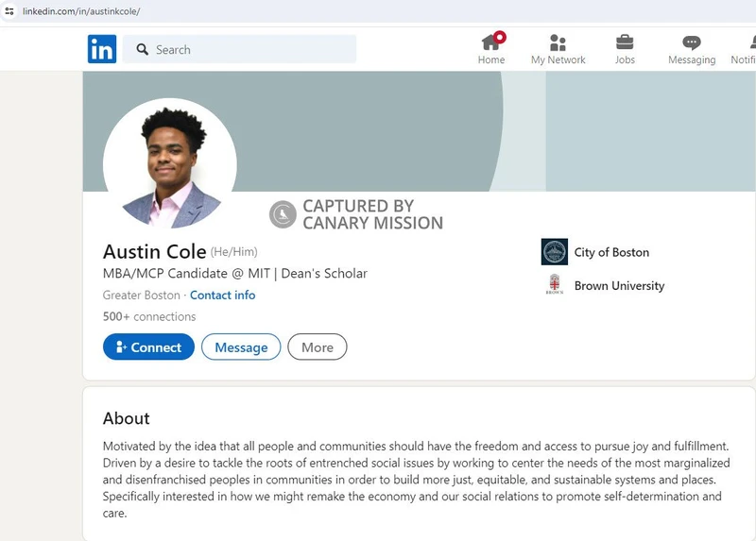
Task: Open the Contact info link
Action: pyautogui.click(x=222, y=295)
